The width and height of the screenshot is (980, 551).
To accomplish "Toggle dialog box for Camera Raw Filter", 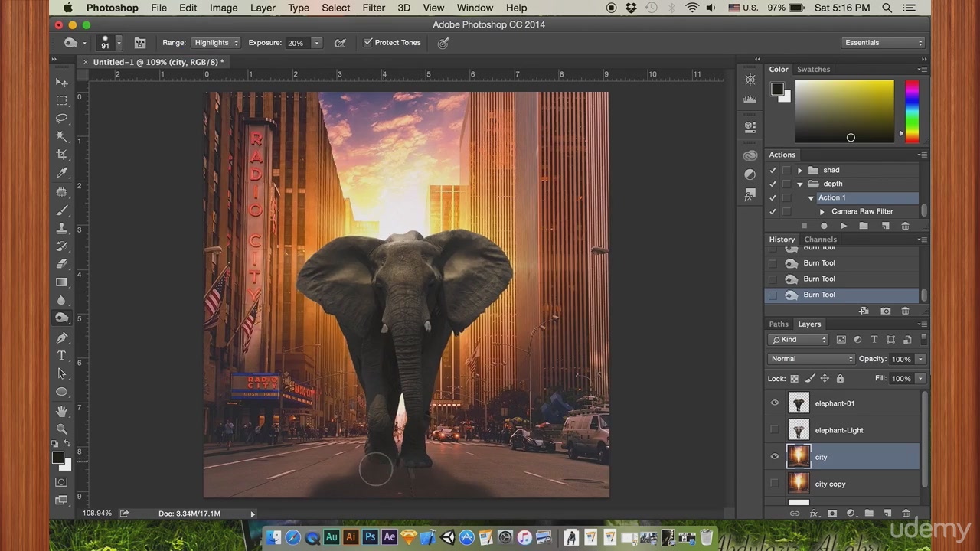I will 786,211.
